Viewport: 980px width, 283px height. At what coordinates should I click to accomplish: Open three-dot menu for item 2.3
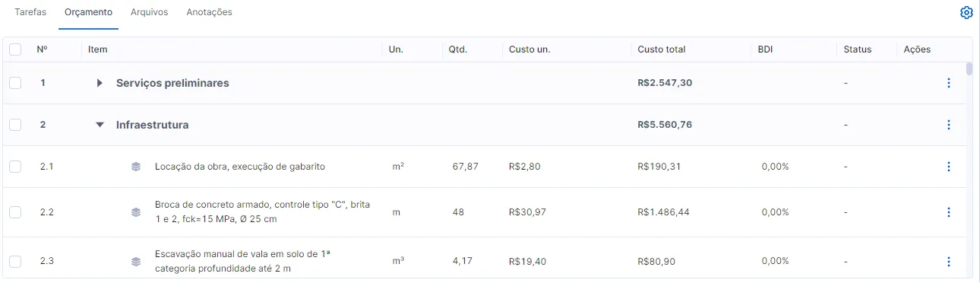(948, 262)
